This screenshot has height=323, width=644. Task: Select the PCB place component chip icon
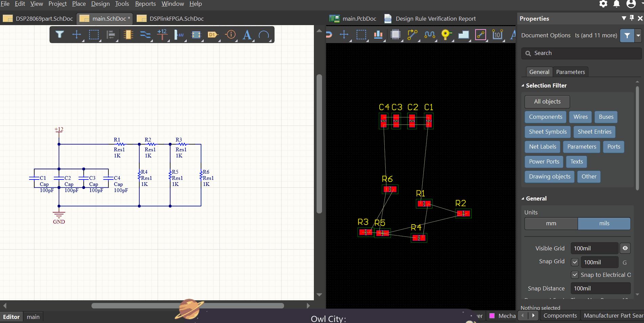click(x=395, y=35)
